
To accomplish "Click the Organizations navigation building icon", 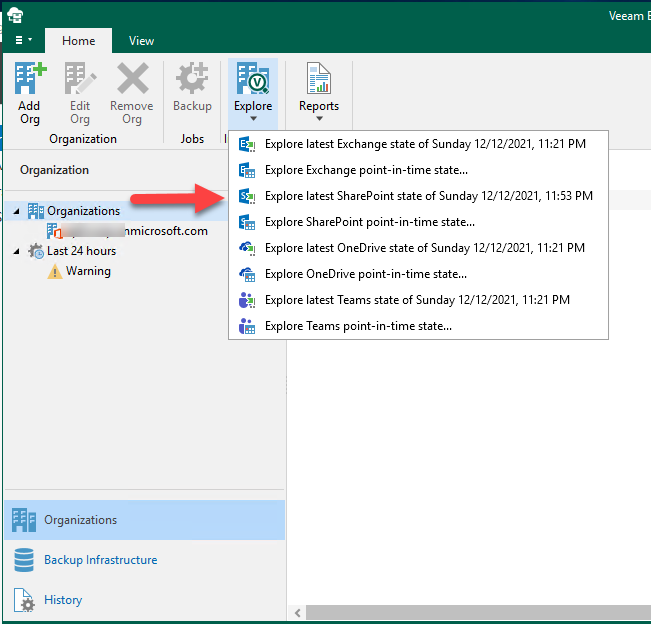I will pos(24,520).
